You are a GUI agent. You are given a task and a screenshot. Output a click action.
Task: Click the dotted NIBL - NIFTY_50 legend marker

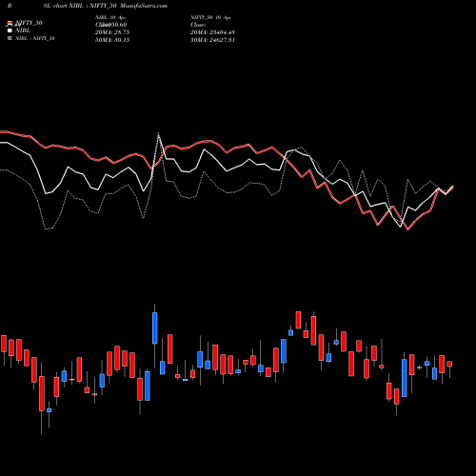pyautogui.click(x=10, y=38)
